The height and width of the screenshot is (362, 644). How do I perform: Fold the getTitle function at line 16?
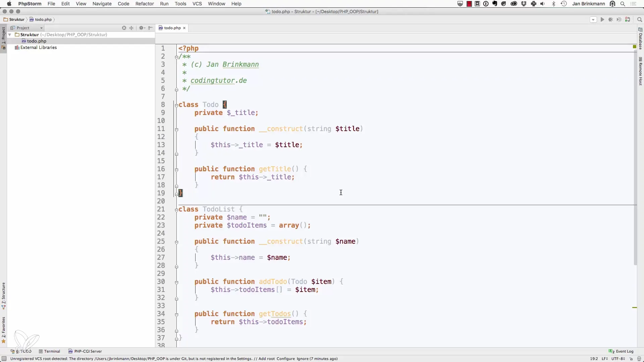[x=176, y=170]
